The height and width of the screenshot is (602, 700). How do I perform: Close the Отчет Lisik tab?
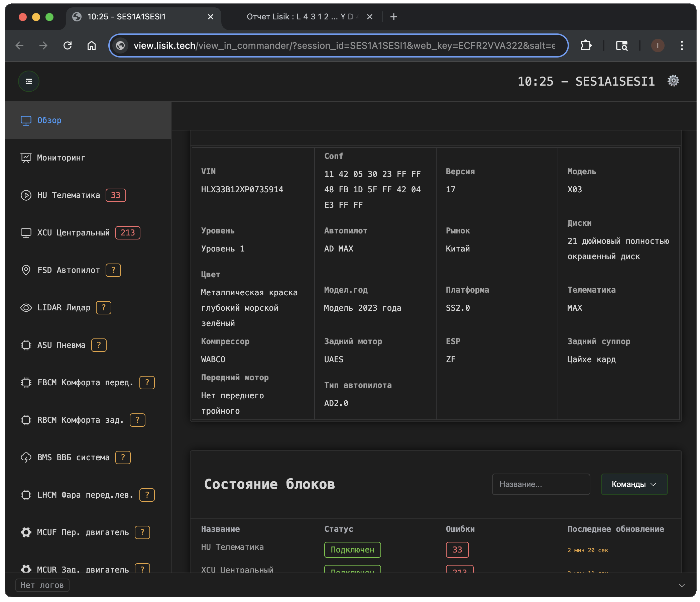click(370, 17)
